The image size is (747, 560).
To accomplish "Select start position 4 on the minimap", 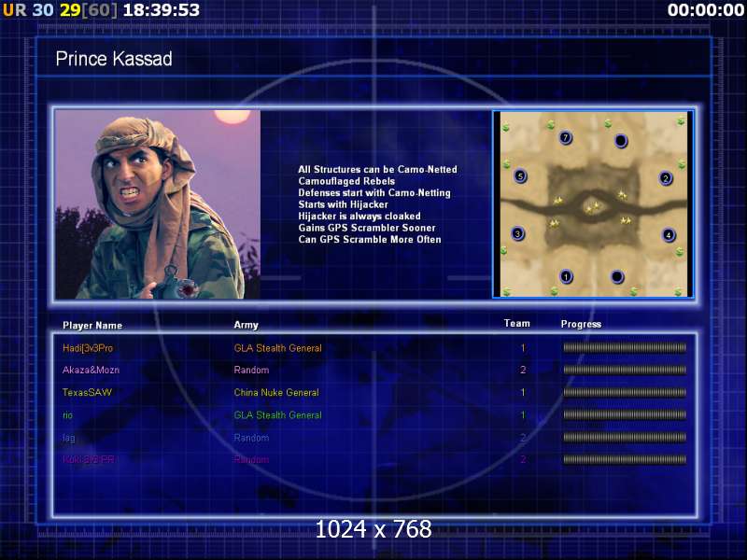I will tap(669, 234).
